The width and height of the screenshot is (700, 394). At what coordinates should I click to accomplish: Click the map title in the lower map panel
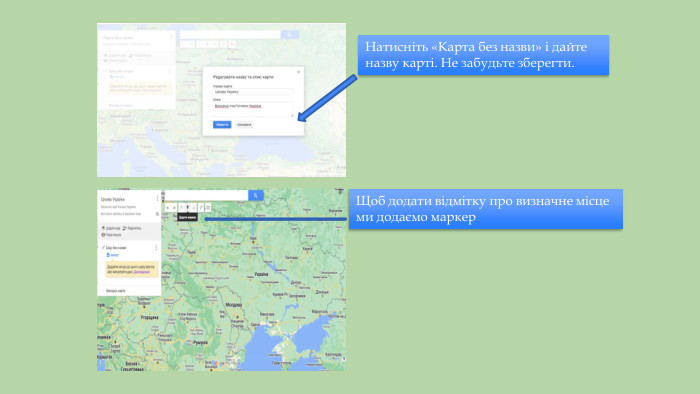113,199
